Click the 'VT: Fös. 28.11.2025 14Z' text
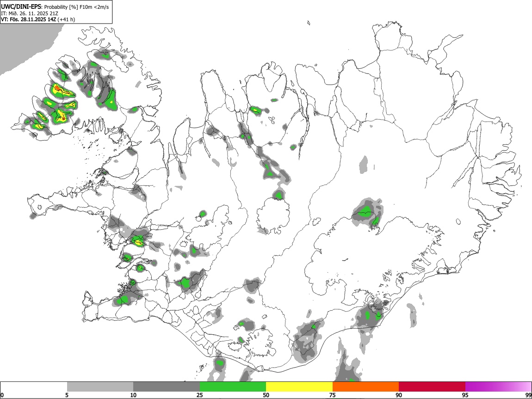The image size is (532, 399). click(x=29, y=19)
